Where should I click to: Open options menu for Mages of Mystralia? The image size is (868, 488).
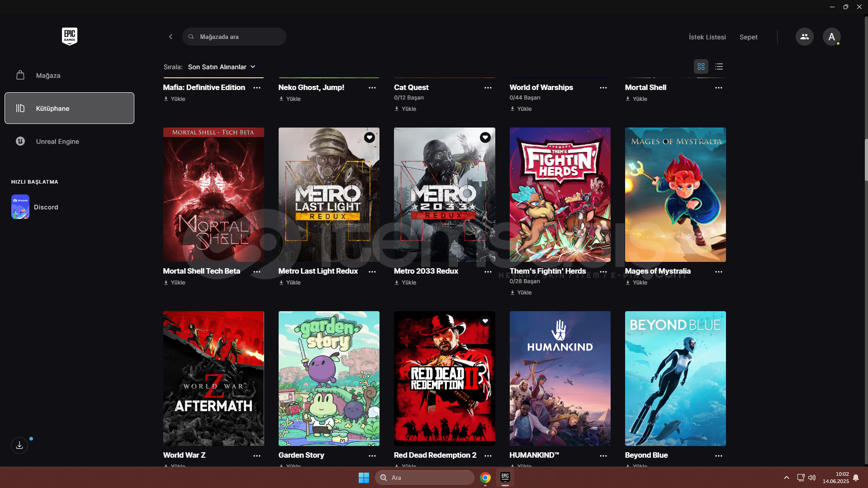(x=718, y=272)
